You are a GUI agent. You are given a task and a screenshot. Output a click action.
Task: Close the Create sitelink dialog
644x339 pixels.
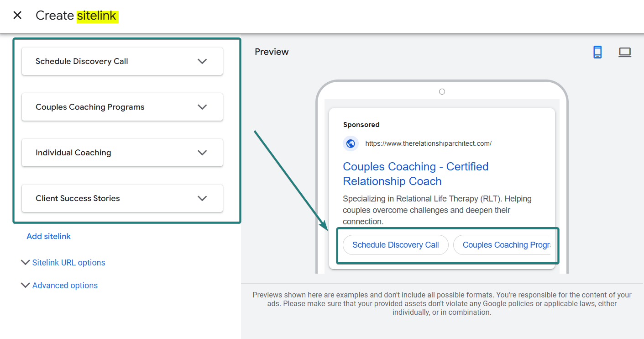[17, 16]
